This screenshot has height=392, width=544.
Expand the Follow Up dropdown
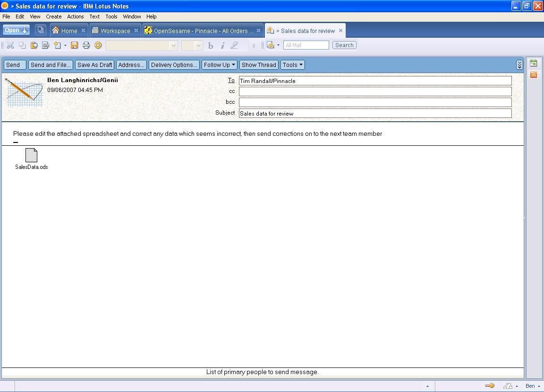point(220,65)
